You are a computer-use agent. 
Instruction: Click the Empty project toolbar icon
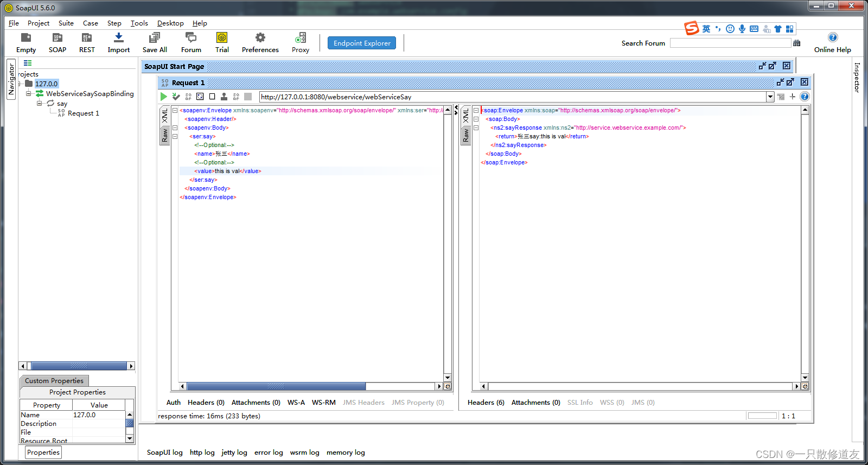26,37
